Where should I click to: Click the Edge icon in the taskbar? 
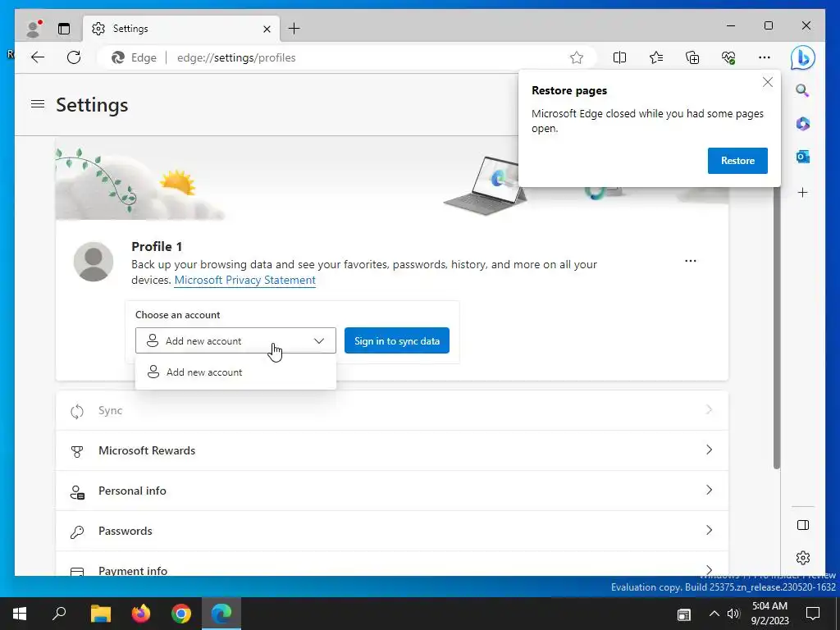click(221, 614)
